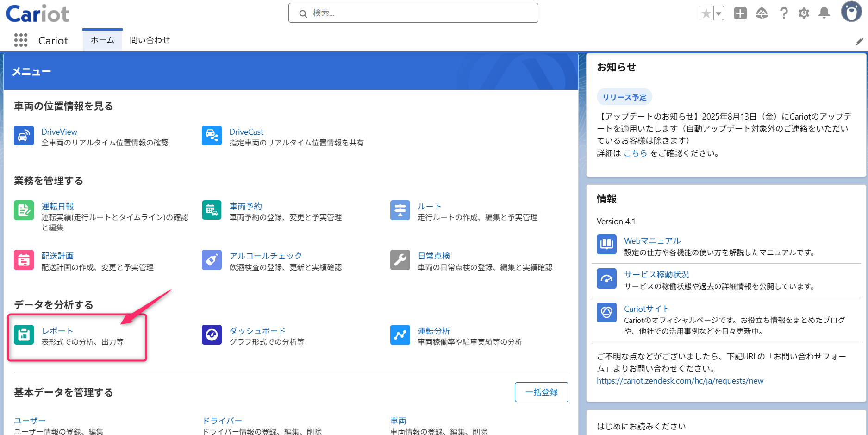The height and width of the screenshot is (435, 868).
Task: Click the favorites star icon
Action: coord(706,13)
